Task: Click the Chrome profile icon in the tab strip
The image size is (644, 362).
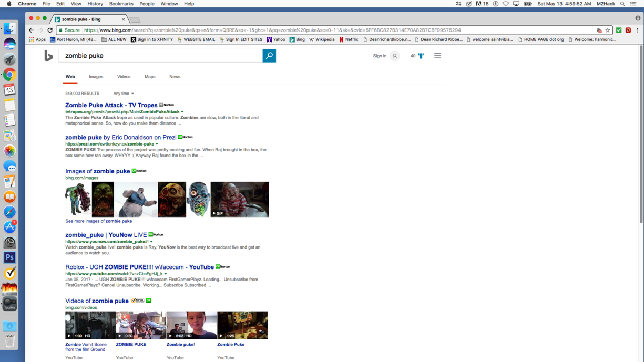Action: coord(638,18)
